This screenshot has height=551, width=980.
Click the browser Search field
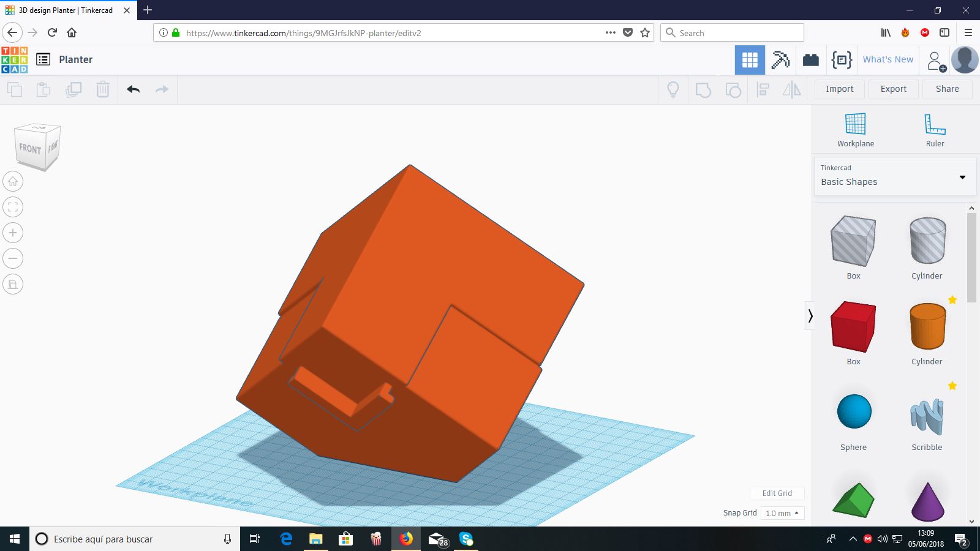point(732,33)
